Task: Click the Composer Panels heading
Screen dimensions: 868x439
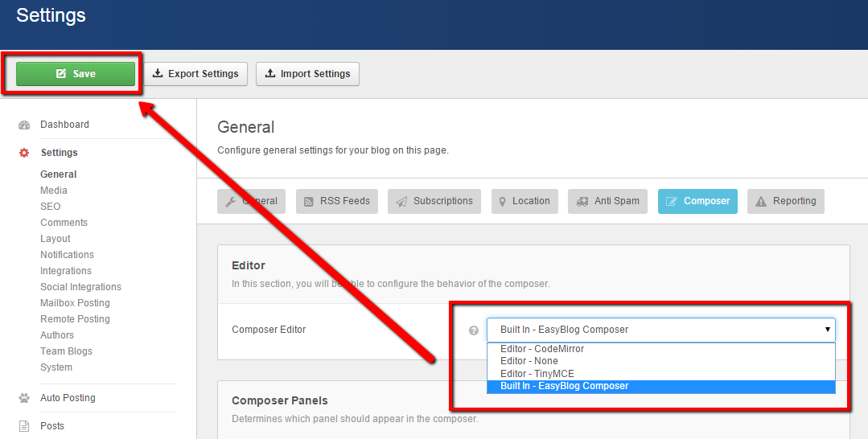Action: click(x=280, y=400)
